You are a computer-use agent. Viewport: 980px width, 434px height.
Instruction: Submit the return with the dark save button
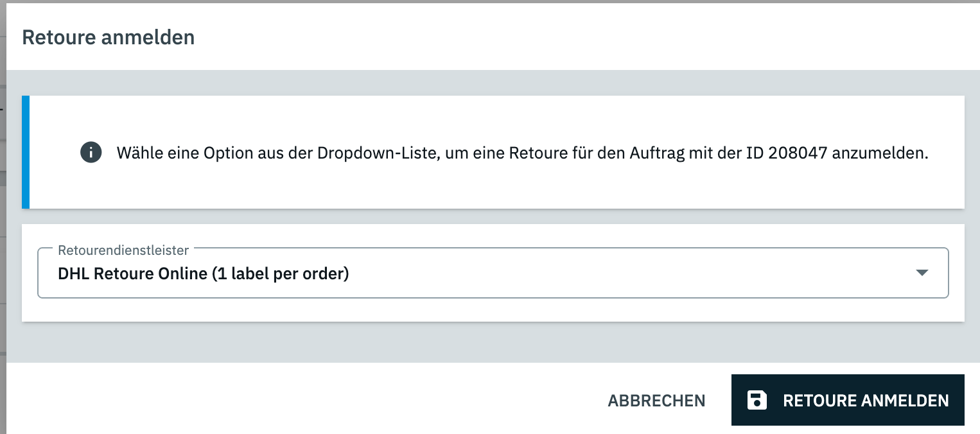(848, 400)
